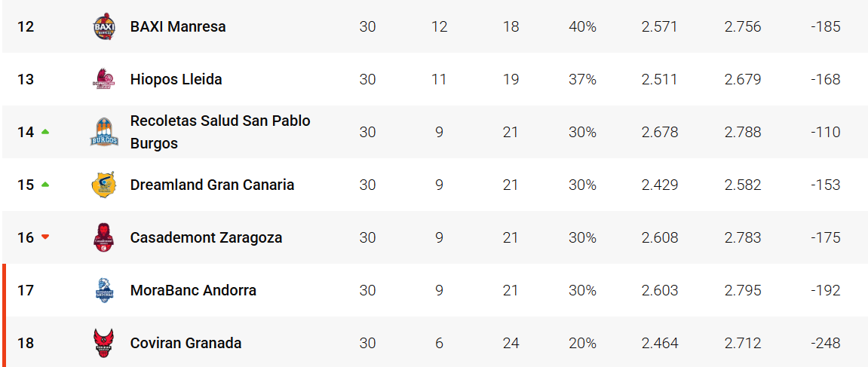Open BAXI Manresa team page
Viewport: 868px width, 367px height.
click(178, 26)
